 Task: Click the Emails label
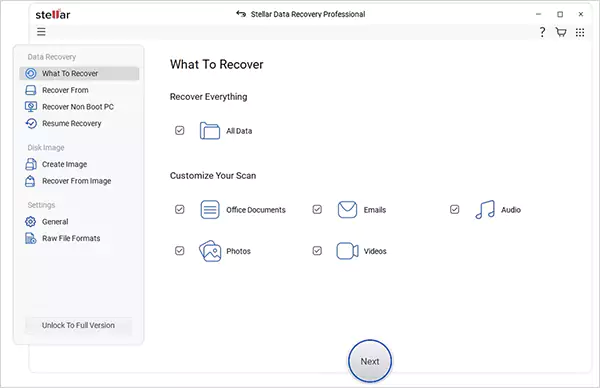pos(375,210)
